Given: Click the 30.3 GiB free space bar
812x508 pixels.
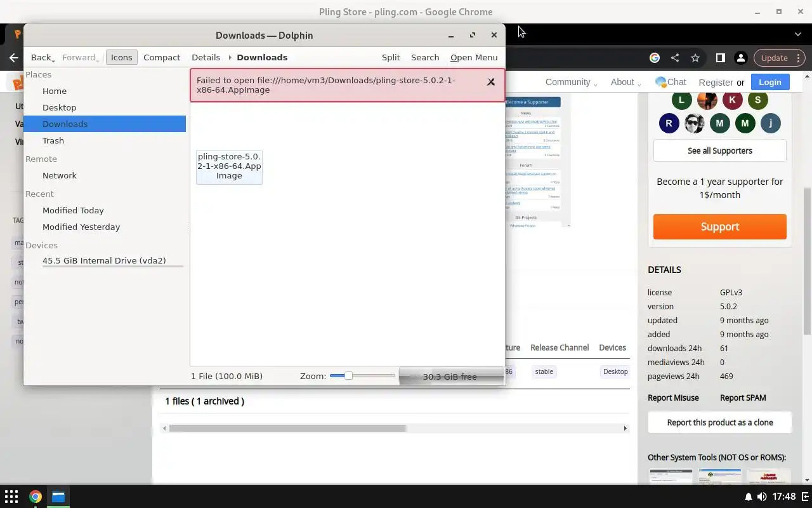Looking at the screenshot, I should pyautogui.click(x=451, y=377).
